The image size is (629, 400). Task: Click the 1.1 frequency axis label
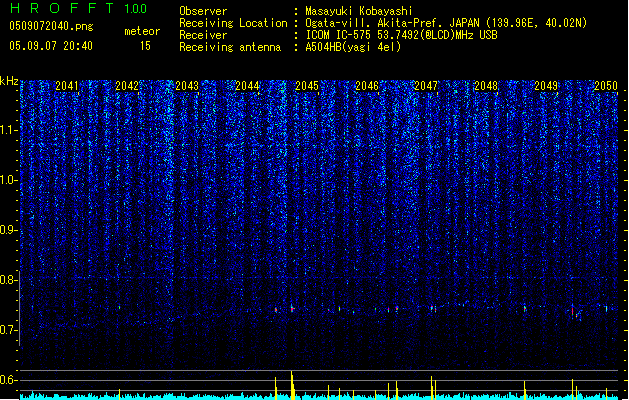click(9, 130)
